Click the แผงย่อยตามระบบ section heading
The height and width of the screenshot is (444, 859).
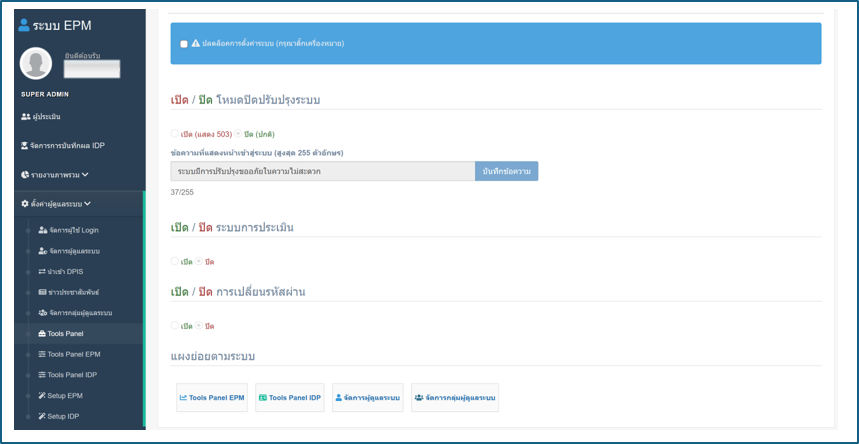pyautogui.click(x=213, y=356)
